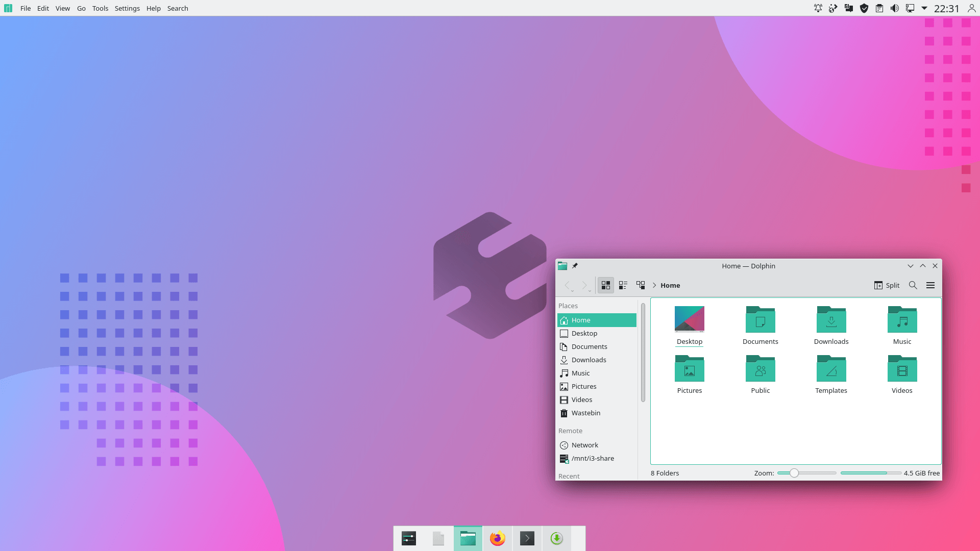The height and width of the screenshot is (551, 980).
Task: Open the shield security tray icon
Action: [x=864, y=8]
